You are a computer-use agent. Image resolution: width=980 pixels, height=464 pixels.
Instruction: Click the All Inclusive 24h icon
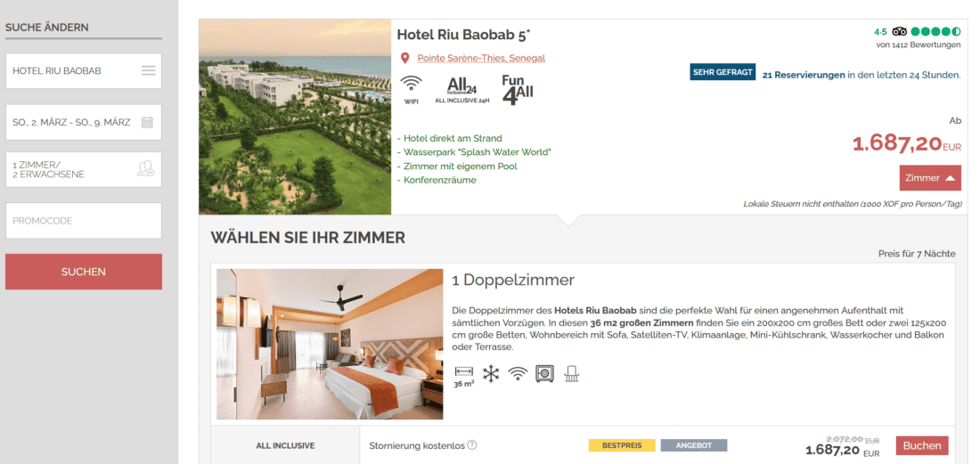point(462,87)
